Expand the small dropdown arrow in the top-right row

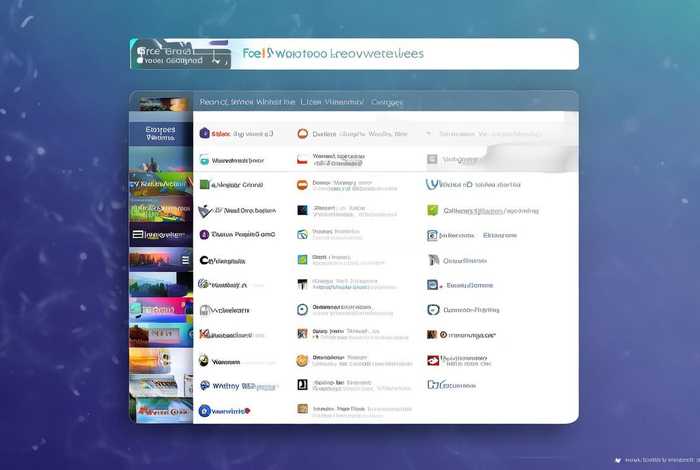click(x=429, y=133)
